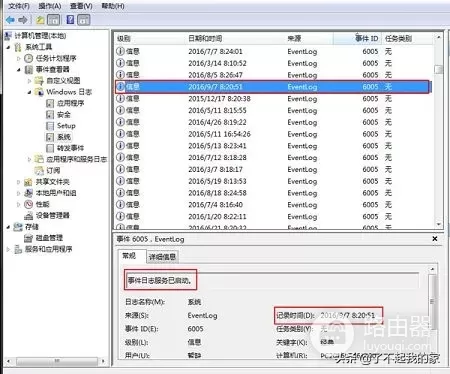450x374 pixels.
Task: Expand the 自定义视图 tree node
Action: click(x=29, y=81)
